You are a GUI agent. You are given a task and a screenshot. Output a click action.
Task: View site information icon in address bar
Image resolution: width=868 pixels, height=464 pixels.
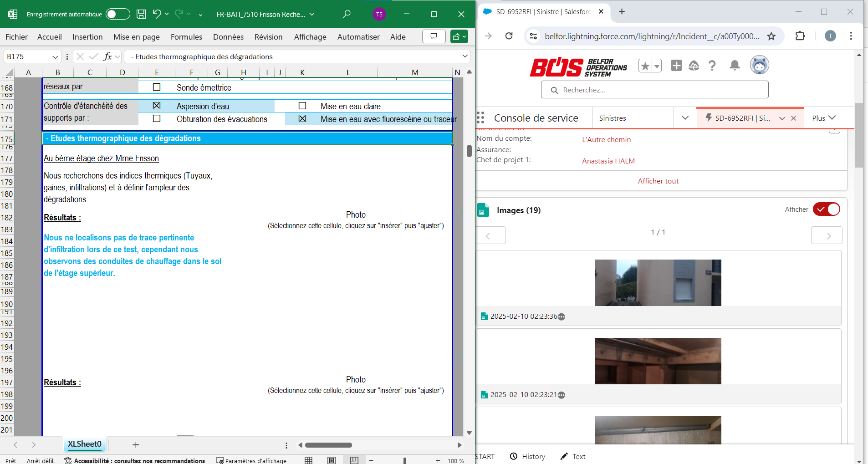[533, 36]
